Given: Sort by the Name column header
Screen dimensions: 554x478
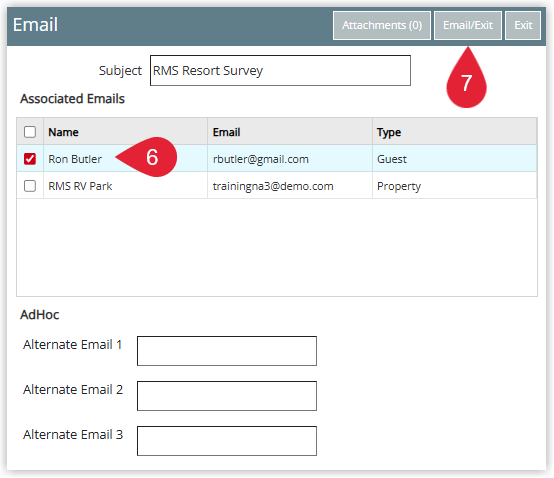Looking at the screenshot, I should tap(125, 132).
